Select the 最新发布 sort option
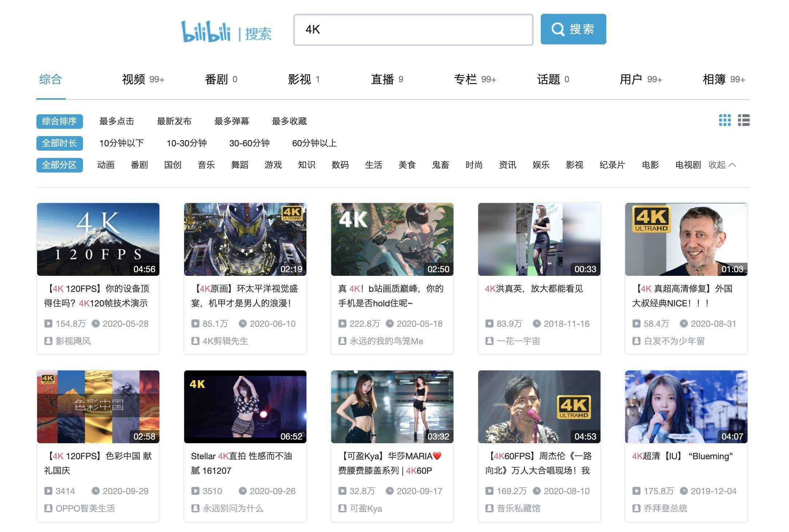789x532 pixels. tap(174, 121)
